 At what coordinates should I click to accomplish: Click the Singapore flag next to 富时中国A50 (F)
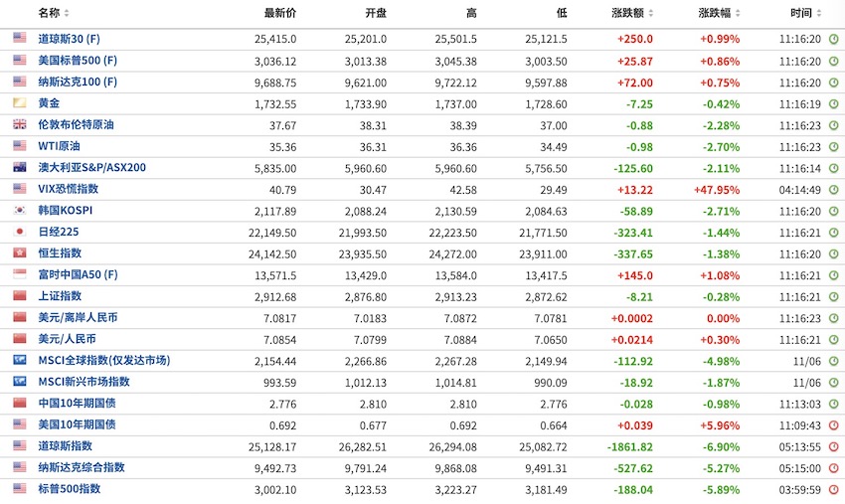(x=20, y=274)
